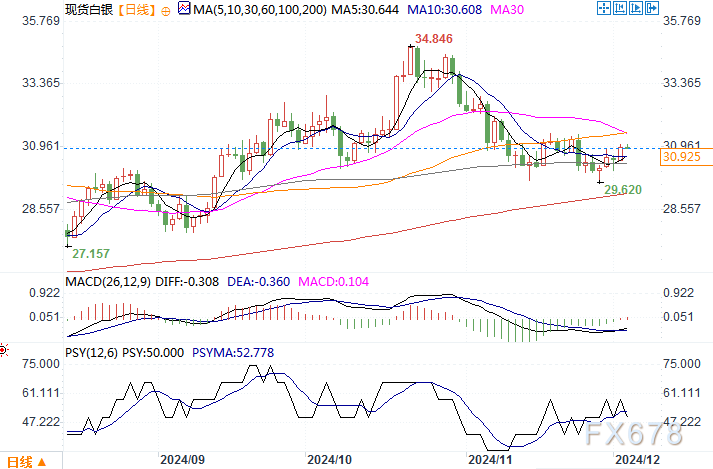Click the 34.846 high price label

coord(434,39)
